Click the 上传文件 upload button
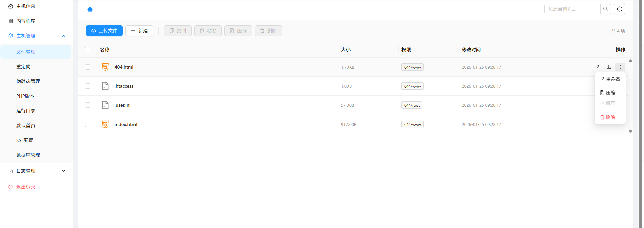This screenshot has width=644, height=228. 104,31
